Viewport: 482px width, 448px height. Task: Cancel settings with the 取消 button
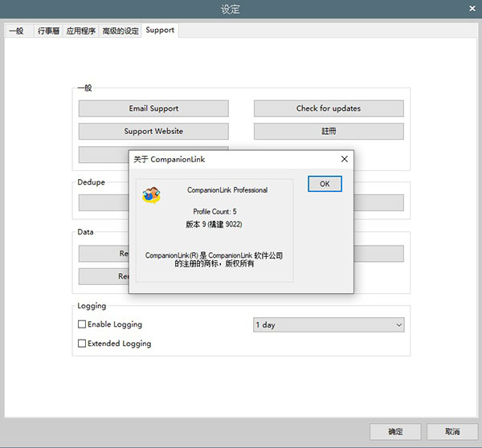[x=452, y=431]
